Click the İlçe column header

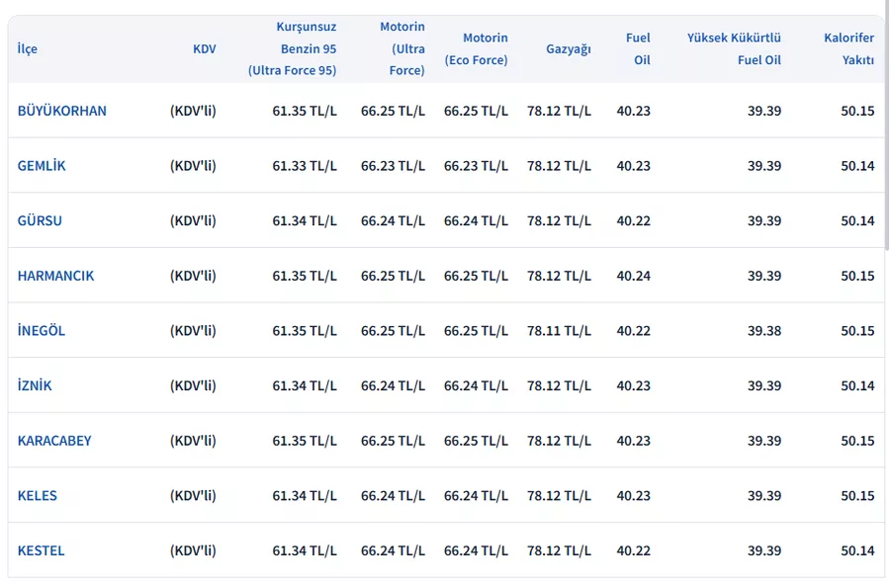28,48
